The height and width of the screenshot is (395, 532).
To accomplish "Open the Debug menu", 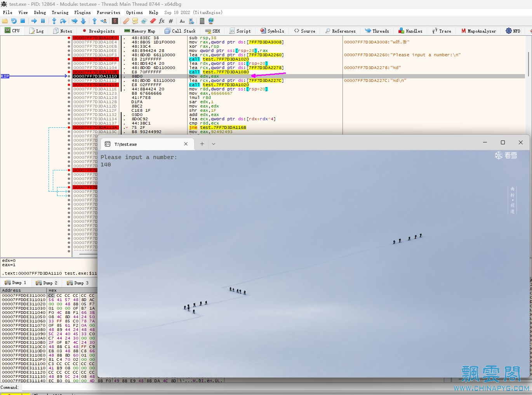I will click(x=40, y=12).
